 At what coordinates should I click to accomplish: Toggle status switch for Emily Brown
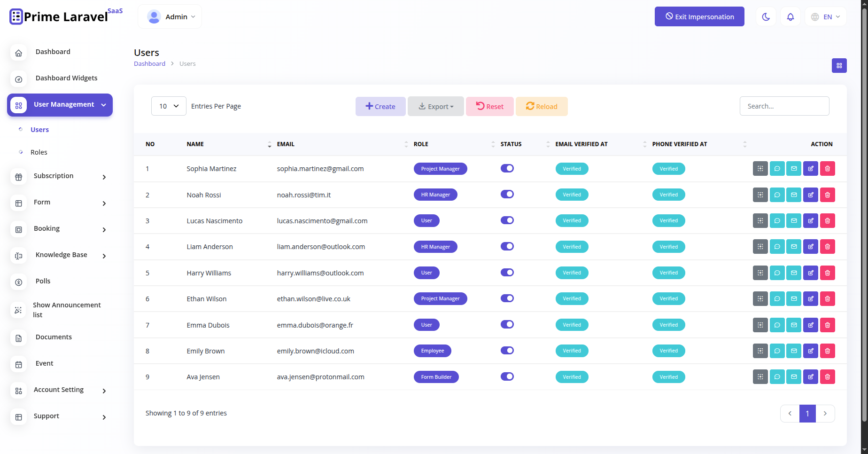[507, 350]
